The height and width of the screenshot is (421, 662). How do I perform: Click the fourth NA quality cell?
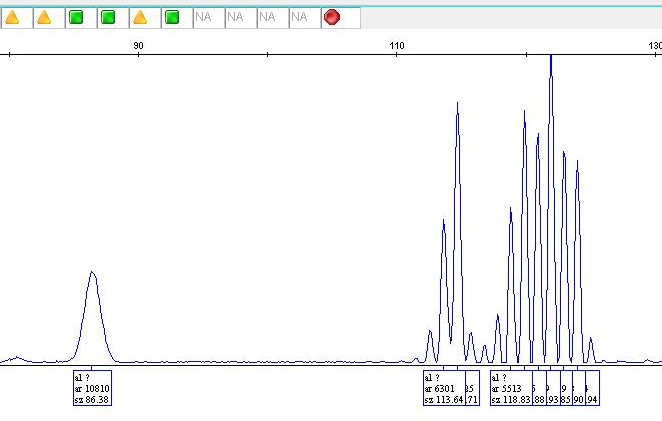[300, 17]
